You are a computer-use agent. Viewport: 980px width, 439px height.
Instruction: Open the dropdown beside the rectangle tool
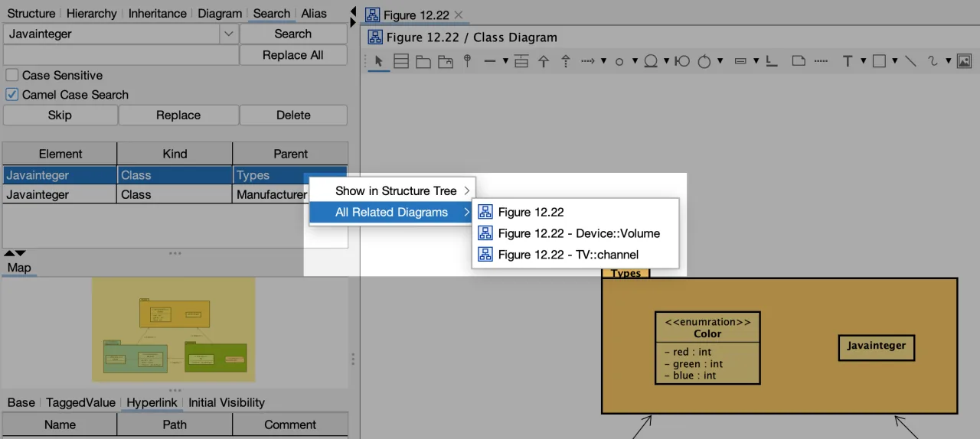tap(895, 61)
